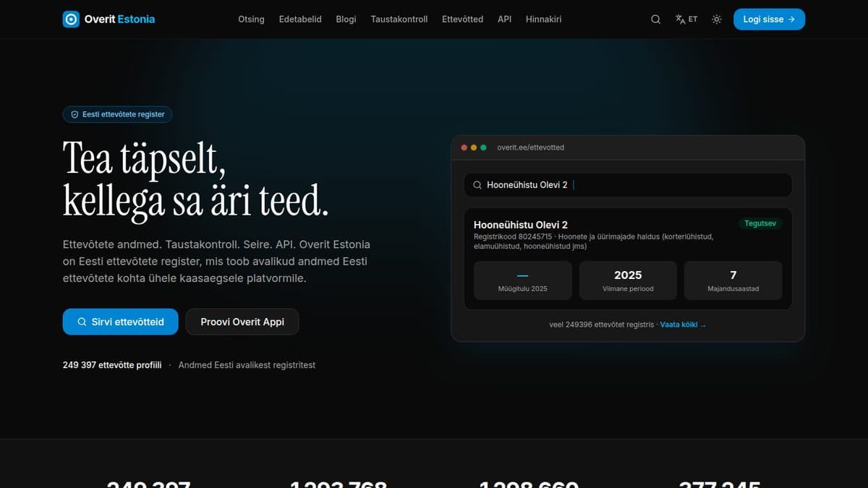Click the 249 397 ettevõtte profiili text
The height and width of the screenshot is (488, 868).
(112, 365)
